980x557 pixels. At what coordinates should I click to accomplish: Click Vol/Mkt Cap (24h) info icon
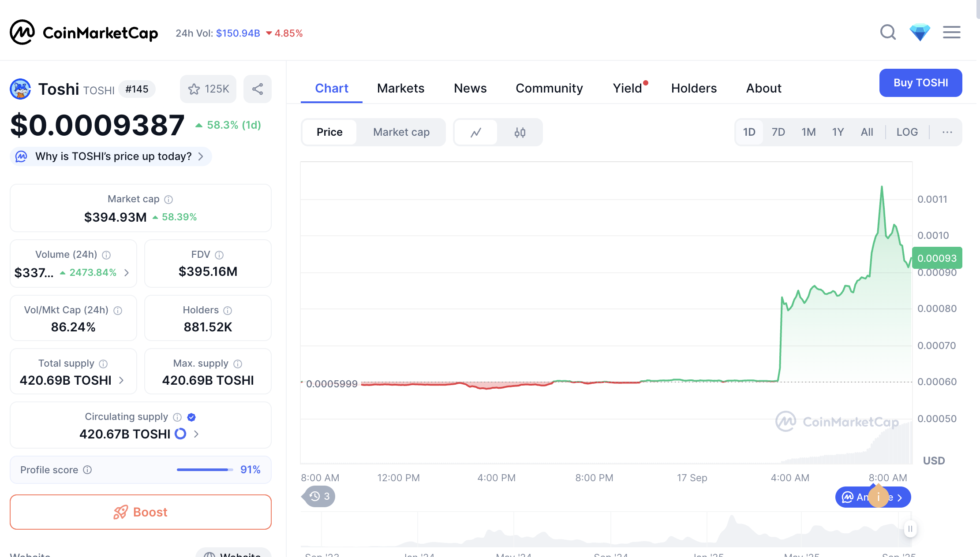coord(118,310)
